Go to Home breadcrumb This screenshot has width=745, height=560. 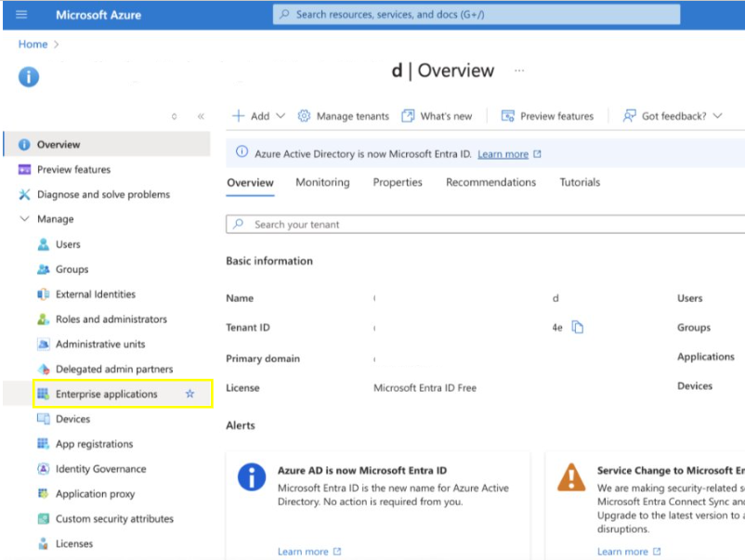[x=33, y=45]
